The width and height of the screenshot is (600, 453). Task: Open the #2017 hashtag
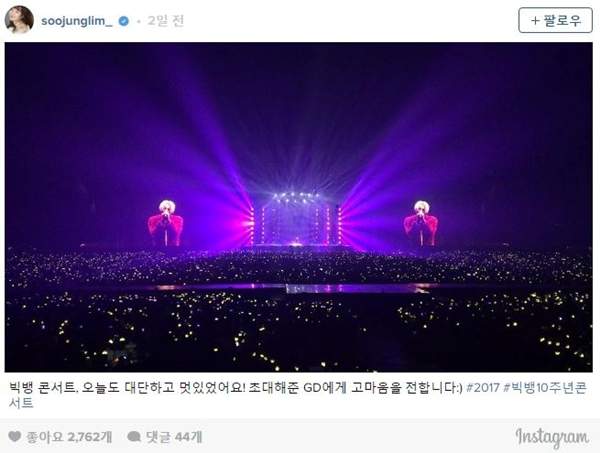[483, 388]
